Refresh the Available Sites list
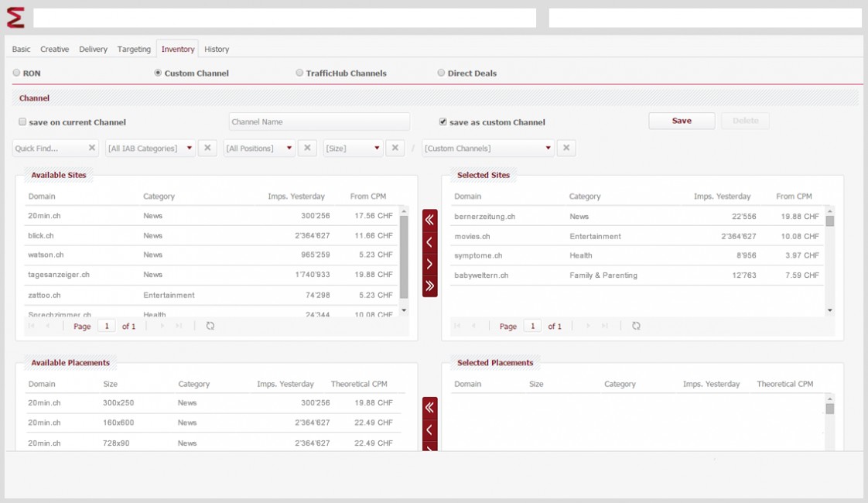This screenshot has width=868, height=503. tap(210, 326)
